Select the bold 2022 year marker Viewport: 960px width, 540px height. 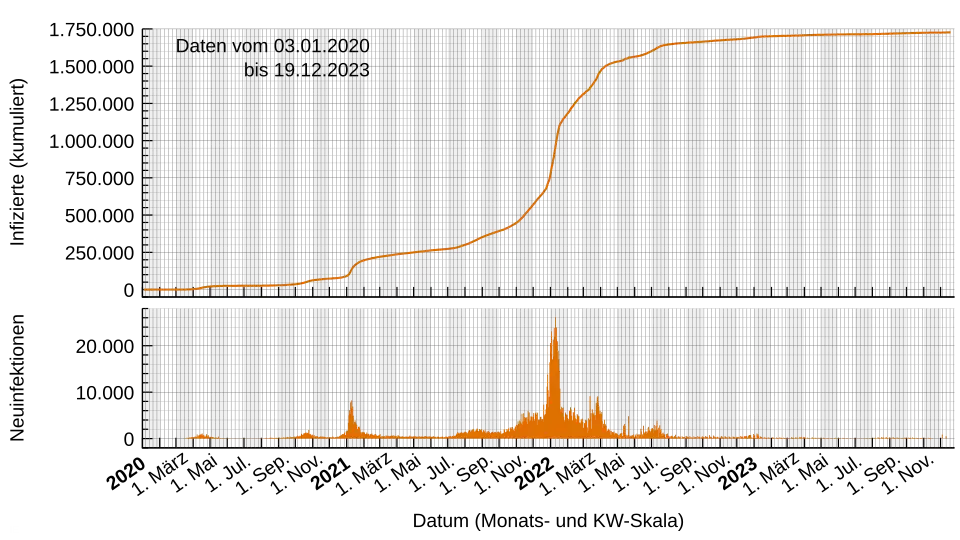tap(536, 473)
